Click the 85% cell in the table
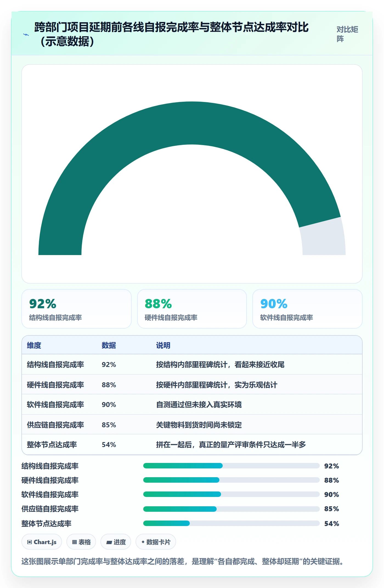The height and width of the screenshot is (588, 384). tap(109, 425)
